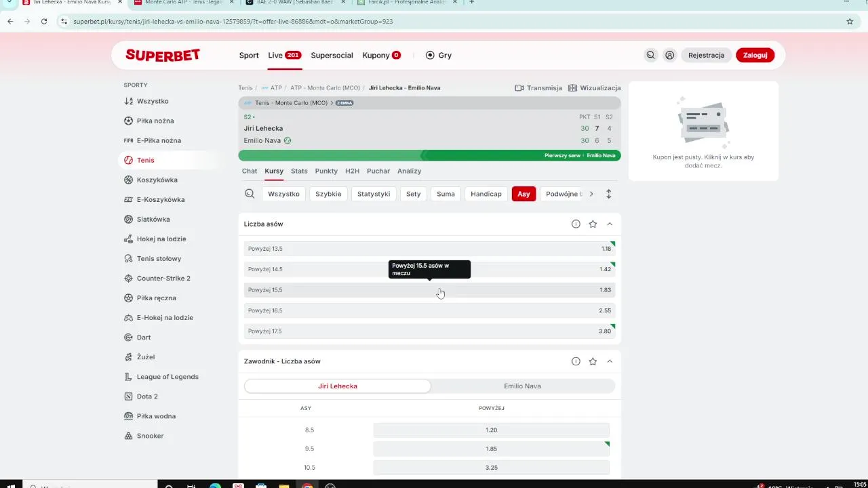This screenshot has width=868, height=488.
Task: Open Sport in top menu
Action: (249, 56)
